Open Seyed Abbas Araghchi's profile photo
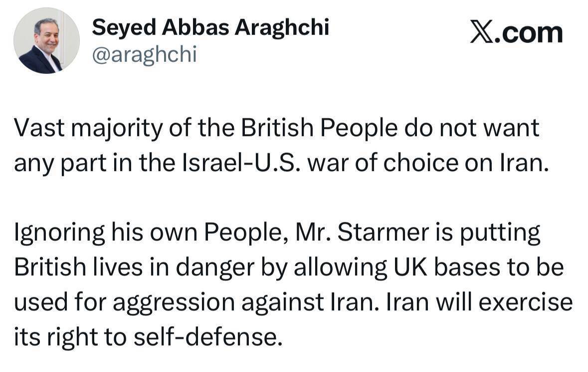Image resolution: width=588 pixels, height=372 pixels. click(46, 41)
